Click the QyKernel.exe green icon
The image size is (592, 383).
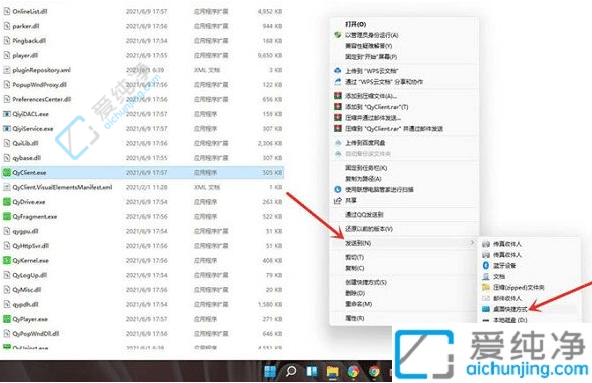pyautogui.click(x=6, y=260)
